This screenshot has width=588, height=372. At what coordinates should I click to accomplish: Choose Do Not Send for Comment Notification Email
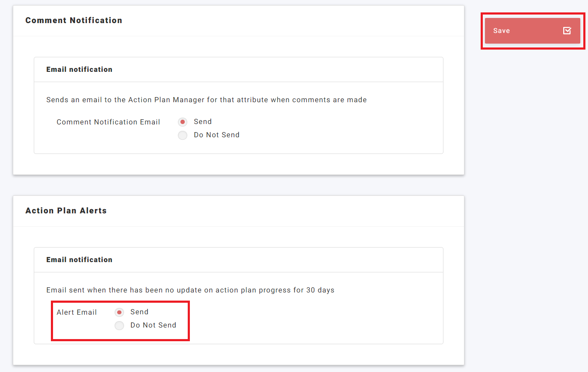click(x=183, y=135)
